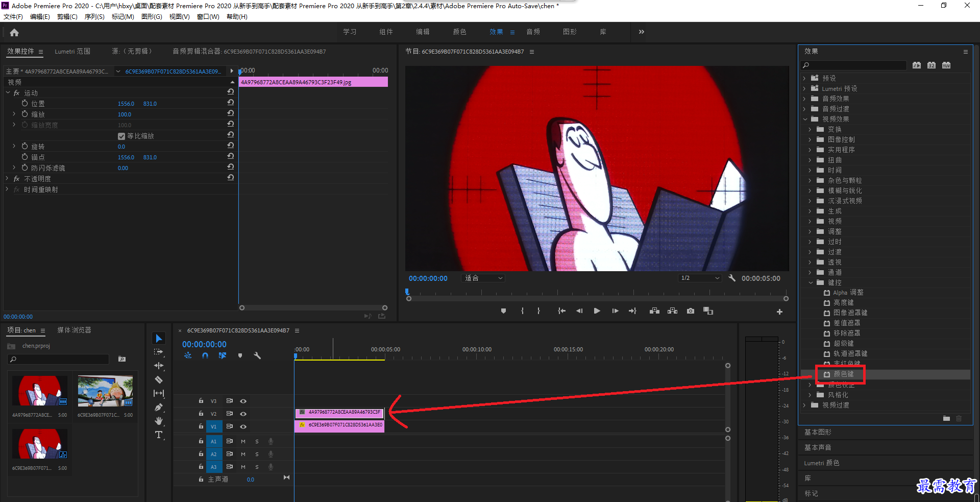Expand the 视频过渡 folder
980x502 pixels.
point(805,405)
